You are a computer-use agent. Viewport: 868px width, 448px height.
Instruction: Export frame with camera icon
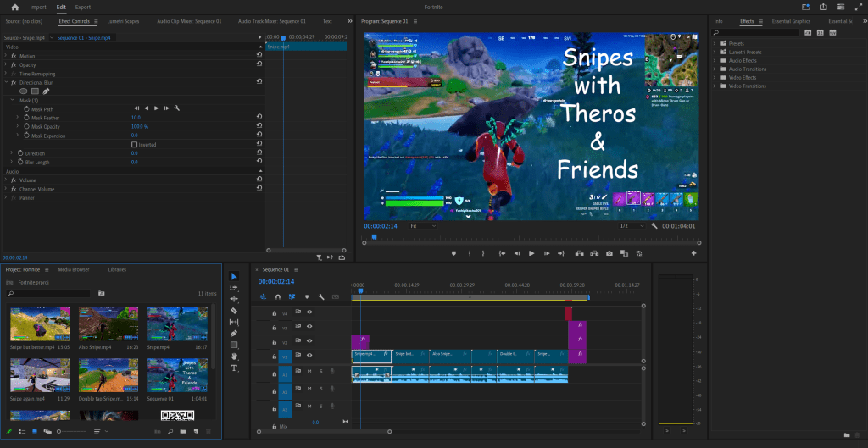[x=609, y=253]
